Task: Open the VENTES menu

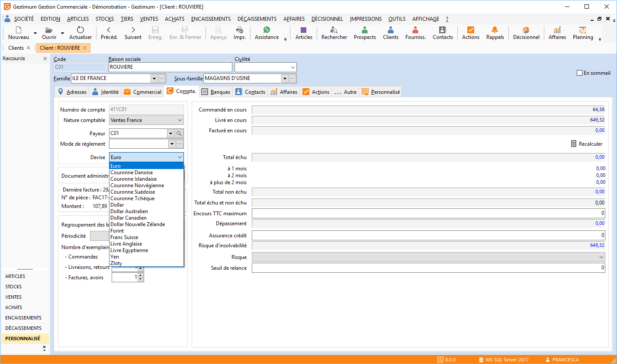Action: coord(149,19)
